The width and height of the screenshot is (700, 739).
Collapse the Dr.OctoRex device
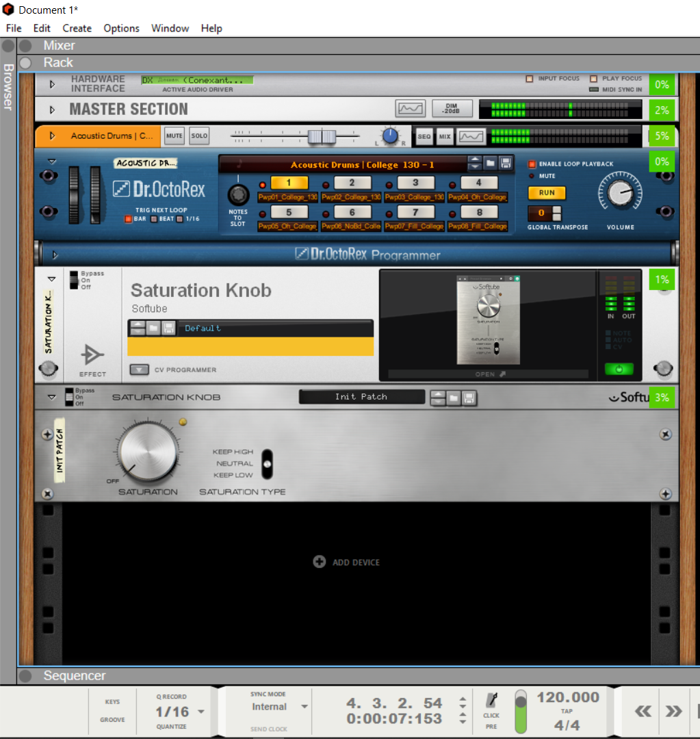[52, 161]
